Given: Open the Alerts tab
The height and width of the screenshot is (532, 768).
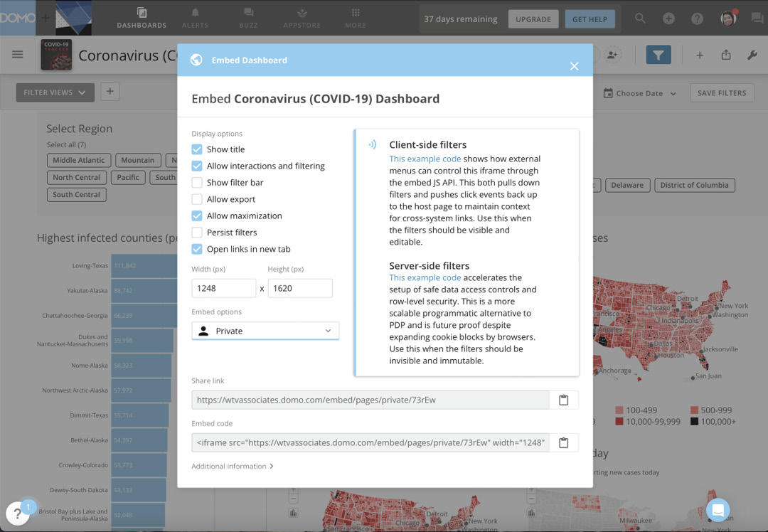Looking at the screenshot, I should coord(195,18).
